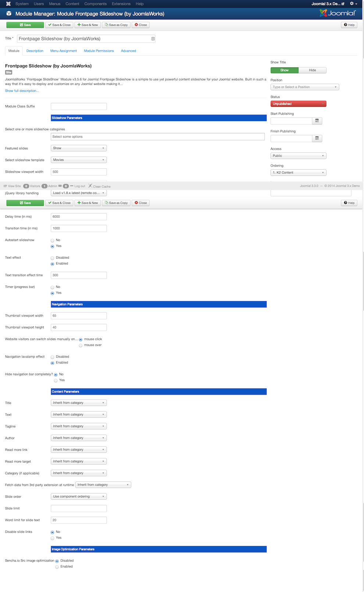Open the Fetch data from 3rd party extension dropdown

(103, 485)
